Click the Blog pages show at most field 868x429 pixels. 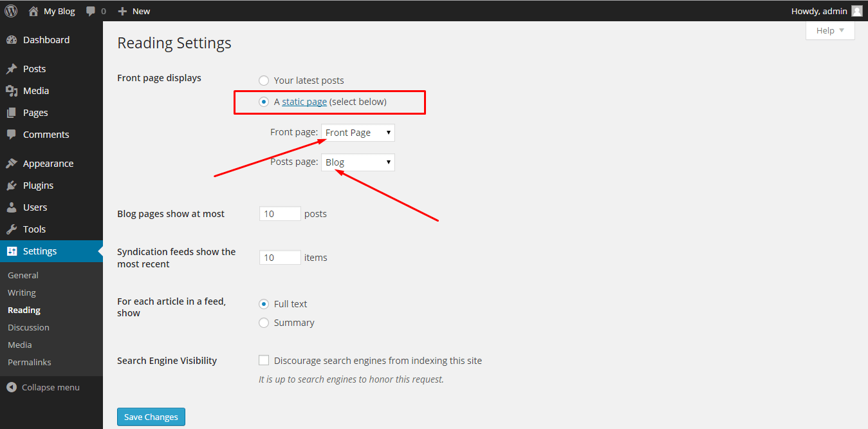point(279,213)
